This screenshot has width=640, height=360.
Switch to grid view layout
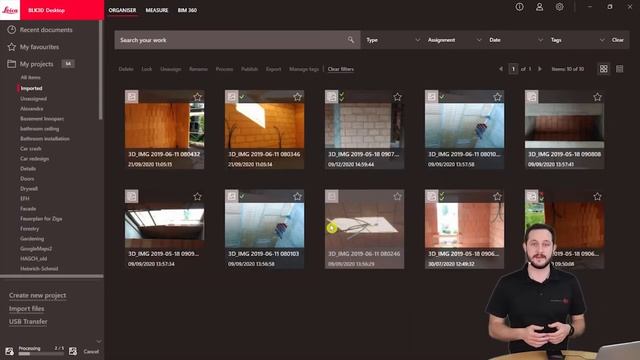pyautogui.click(x=603, y=69)
